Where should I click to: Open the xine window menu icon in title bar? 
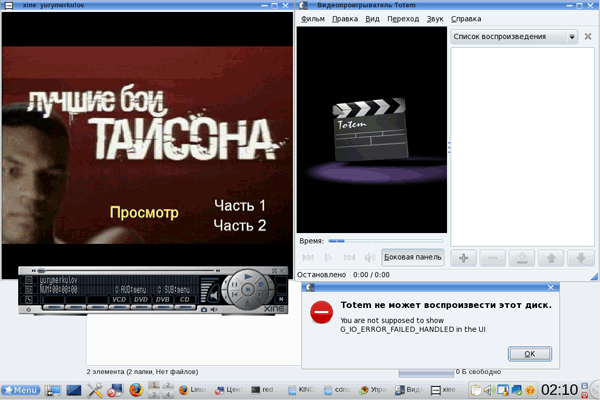point(8,5)
